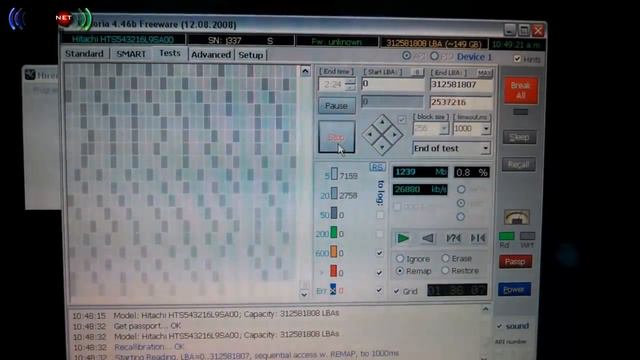Image resolution: width=640 pixels, height=360 pixels.
Task: Click the Pause button
Action: pos(336,106)
